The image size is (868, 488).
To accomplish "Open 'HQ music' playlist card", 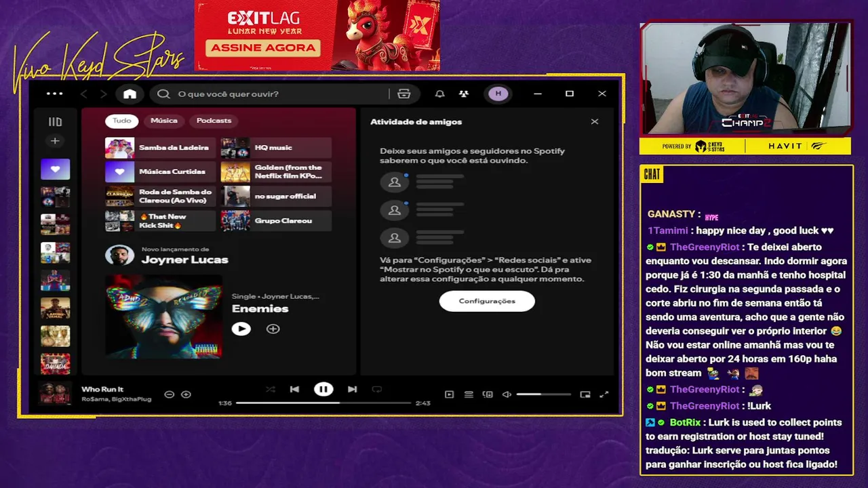I will click(x=276, y=148).
